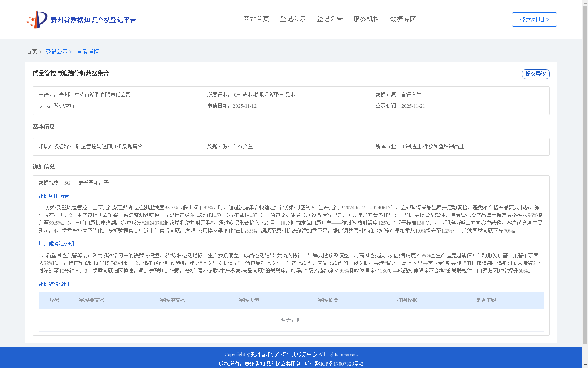
Task: Click the 样例数据 column header
Action: click(x=407, y=300)
